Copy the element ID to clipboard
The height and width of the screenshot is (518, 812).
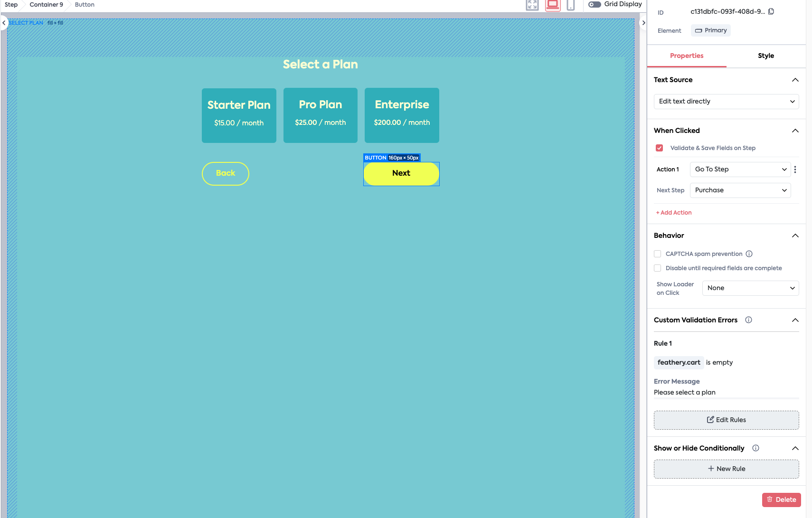771,11
